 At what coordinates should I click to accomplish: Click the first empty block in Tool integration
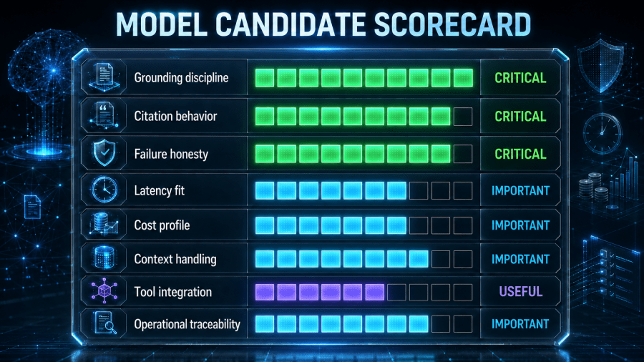[x=396, y=292]
